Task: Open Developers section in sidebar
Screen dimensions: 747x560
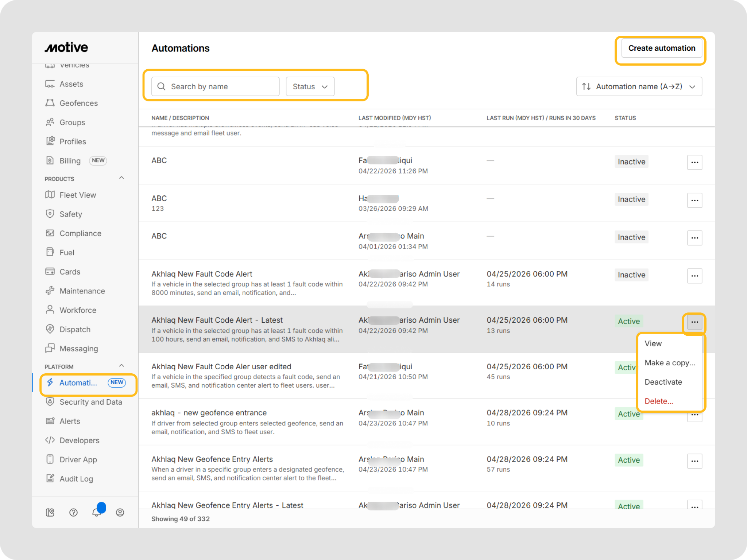Action: coord(79,440)
